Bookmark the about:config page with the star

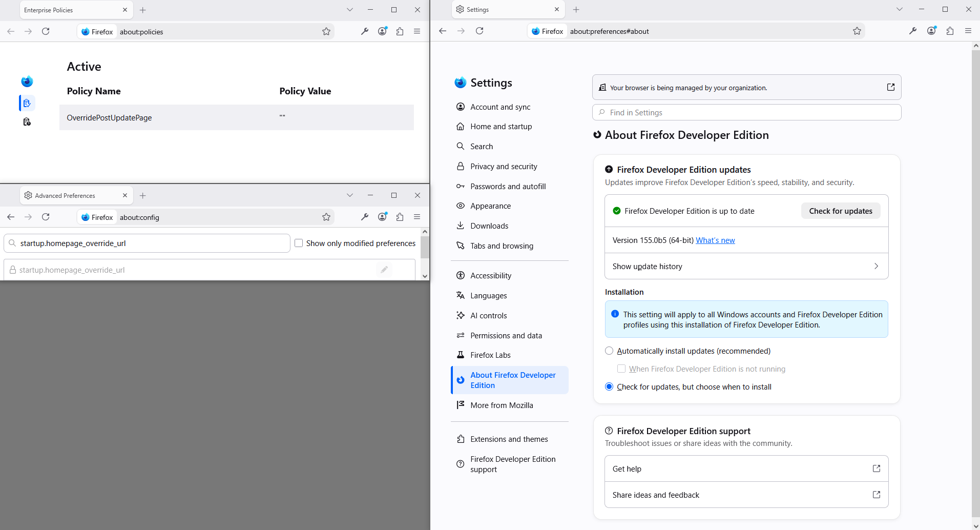coord(326,217)
